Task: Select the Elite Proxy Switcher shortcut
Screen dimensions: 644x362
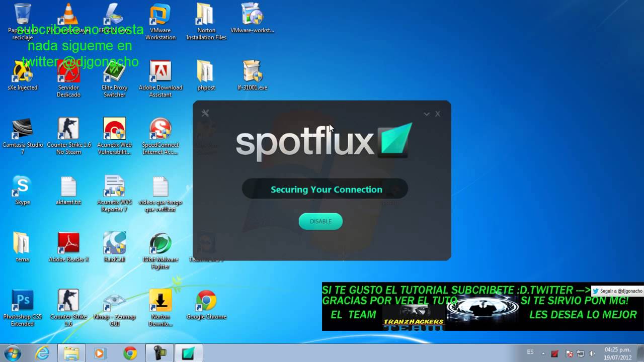Action: tap(115, 79)
